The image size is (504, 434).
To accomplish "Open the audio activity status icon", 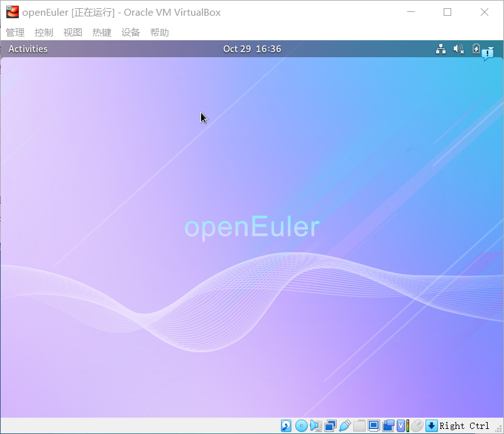I will pos(316,426).
